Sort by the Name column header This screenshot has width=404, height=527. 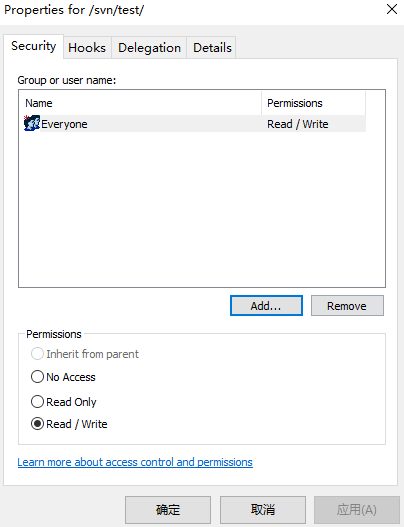[x=140, y=103]
